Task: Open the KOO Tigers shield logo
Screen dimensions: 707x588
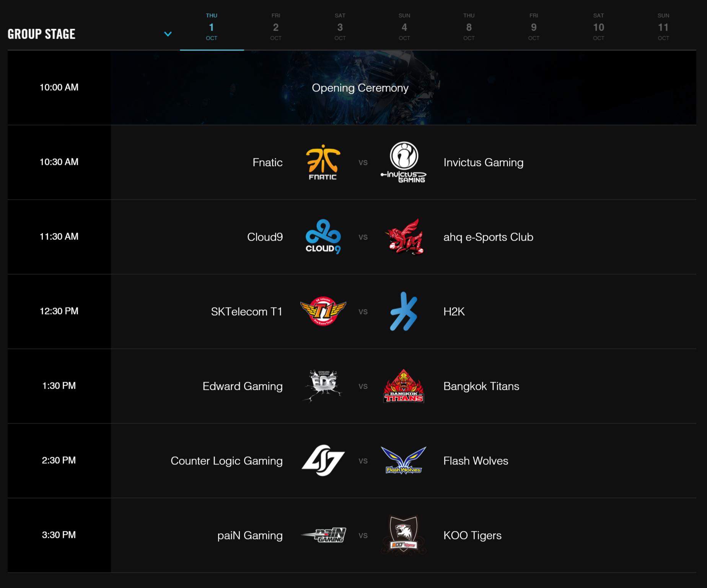Action: 404,535
